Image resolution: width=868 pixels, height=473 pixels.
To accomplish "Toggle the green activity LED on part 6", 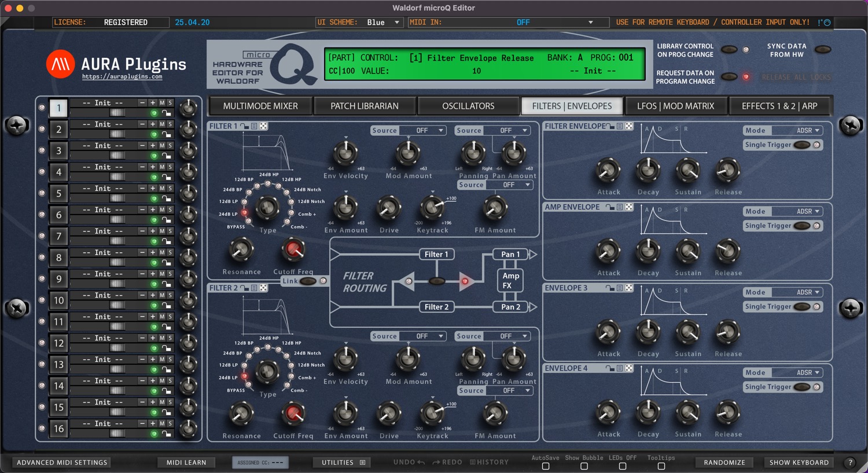I will (x=154, y=220).
